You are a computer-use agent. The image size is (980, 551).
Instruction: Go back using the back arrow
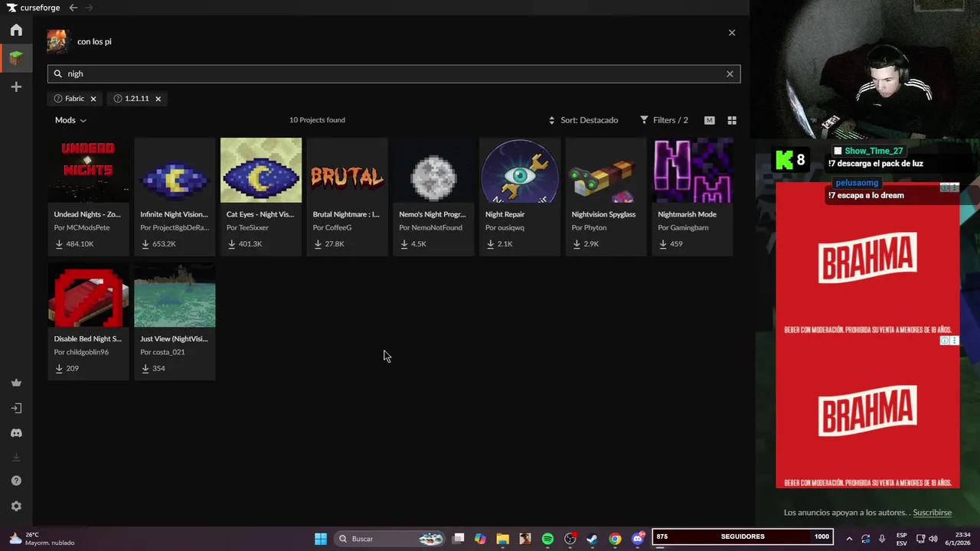[x=73, y=8]
